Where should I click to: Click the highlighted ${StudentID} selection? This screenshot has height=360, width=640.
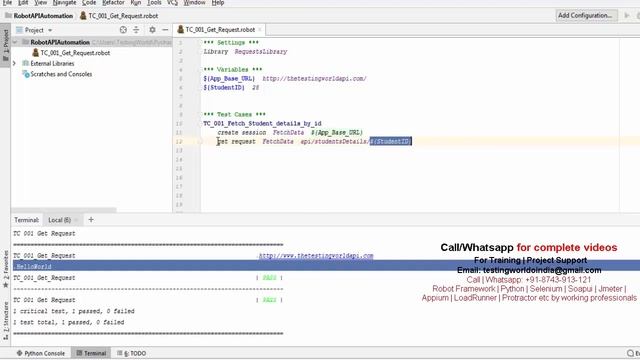click(391, 141)
